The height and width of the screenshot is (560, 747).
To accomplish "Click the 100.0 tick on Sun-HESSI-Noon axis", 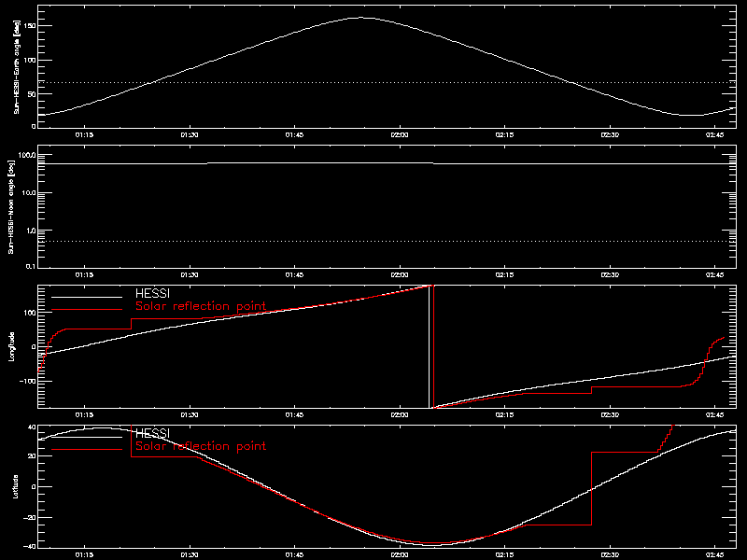I will pos(27,156).
